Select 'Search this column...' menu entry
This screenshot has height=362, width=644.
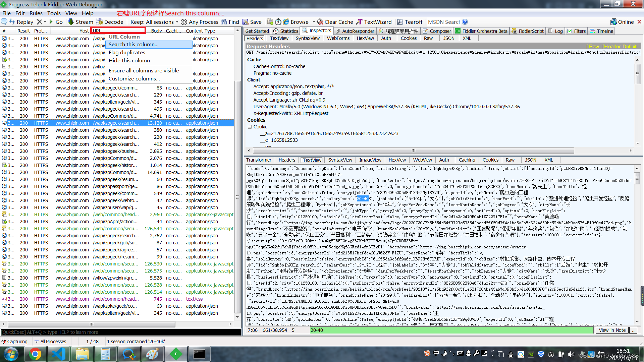click(x=149, y=44)
